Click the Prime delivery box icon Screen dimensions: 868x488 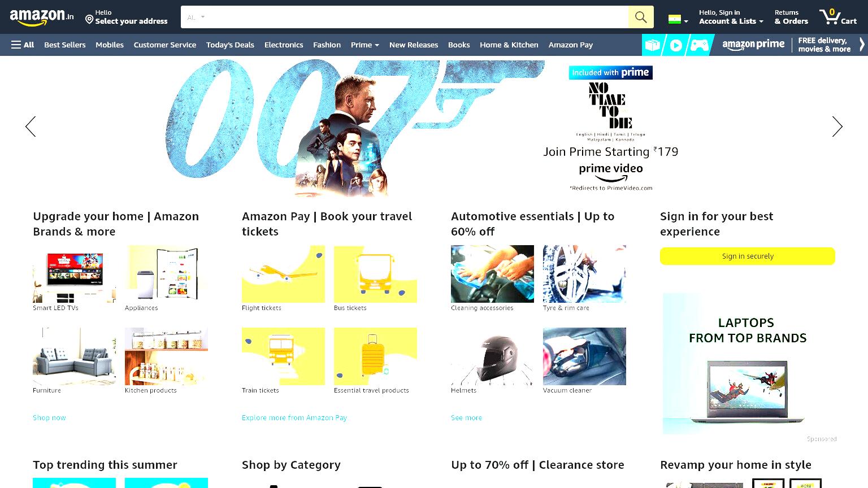[653, 45]
